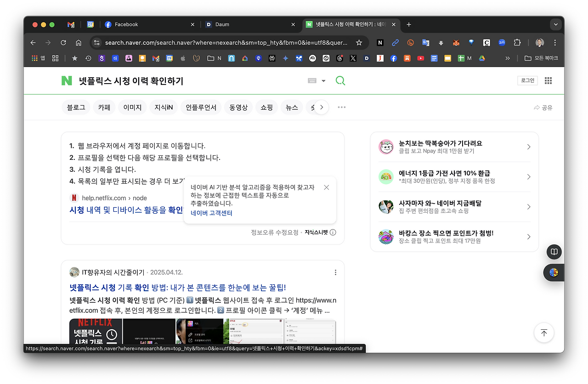Viewport: 588px width, 384px height.
Task: Open the Google Drive bookmark icon
Action: coord(482,58)
